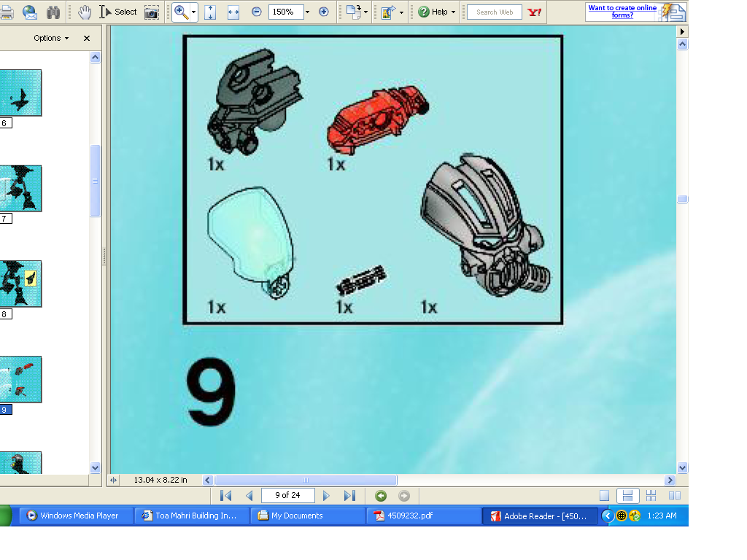Click the vertical document scrollbar thumb
Viewport: 747px width, 560px height.
(x=682, y=199)
